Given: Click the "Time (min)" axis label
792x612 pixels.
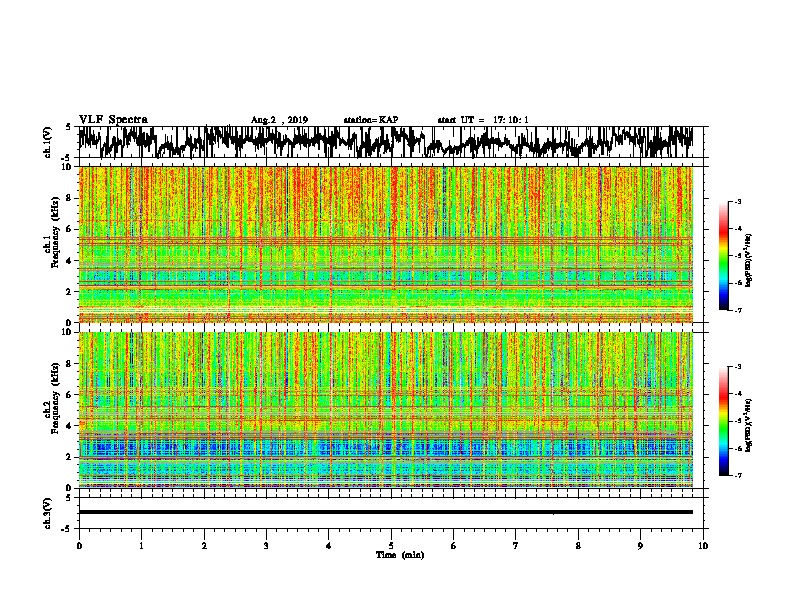Looking at the screenshot, I should click(400, 555).
